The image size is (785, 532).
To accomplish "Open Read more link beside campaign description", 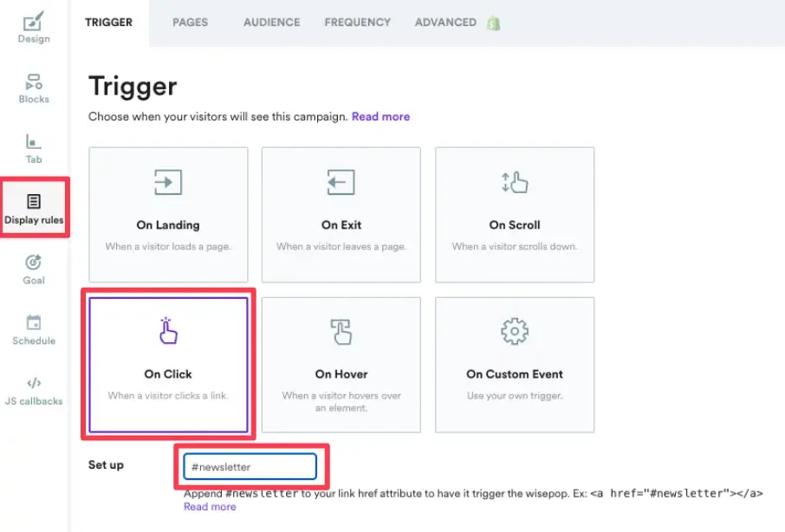I will (x=380, y=117).
